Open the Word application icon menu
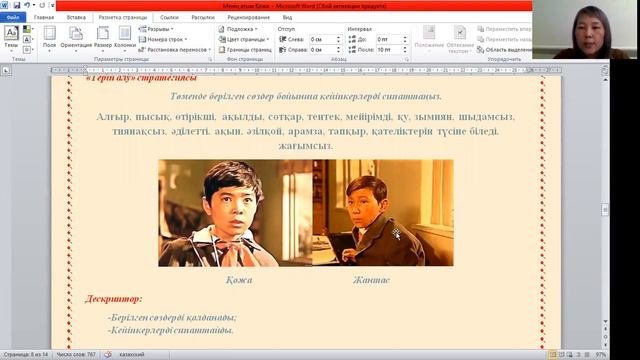 [4, 5]
